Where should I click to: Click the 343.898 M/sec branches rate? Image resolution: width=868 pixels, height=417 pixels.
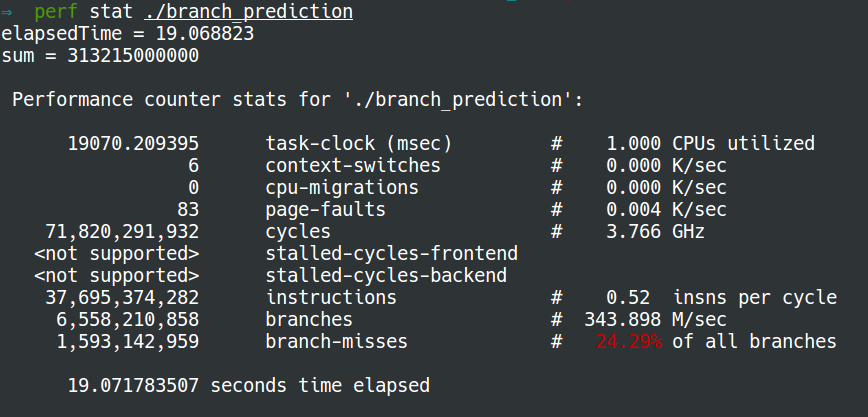pos(655,320)
